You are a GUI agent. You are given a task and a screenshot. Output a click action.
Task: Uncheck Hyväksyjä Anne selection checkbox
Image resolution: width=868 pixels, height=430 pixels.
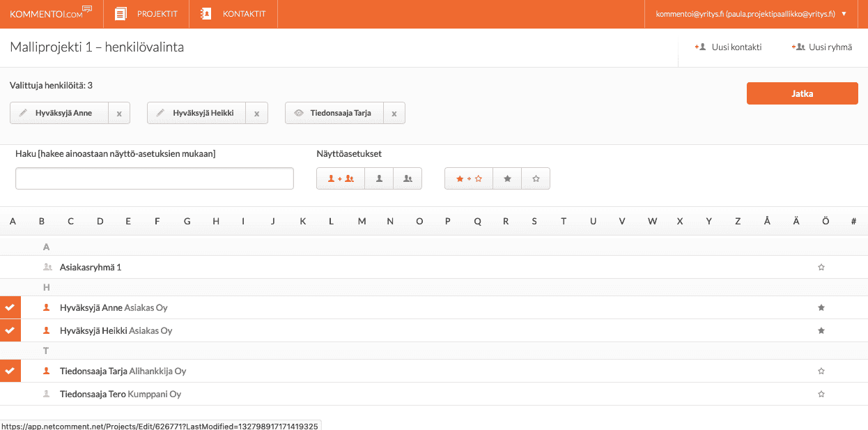(x=10, y=307)
